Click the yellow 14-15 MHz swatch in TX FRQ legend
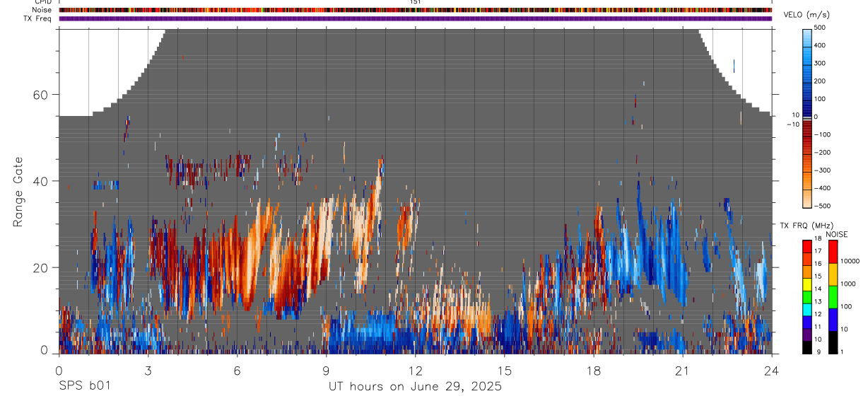Viewport: 868px width, 401px height. point(807,284)
